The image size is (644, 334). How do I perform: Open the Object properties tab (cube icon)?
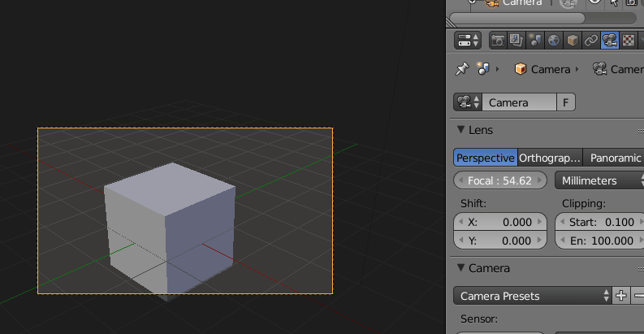coord(573,40)
